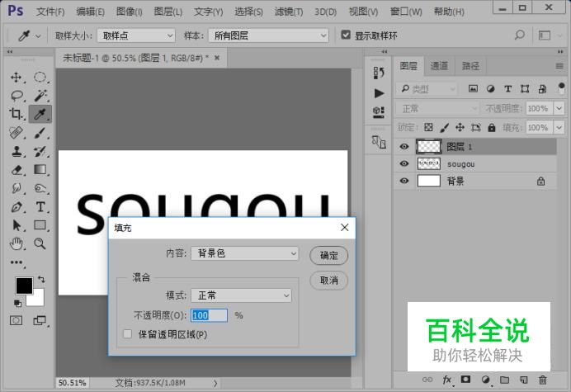Lock image pixels with brush icon
The image size is (571, 392).
point(444,128)
